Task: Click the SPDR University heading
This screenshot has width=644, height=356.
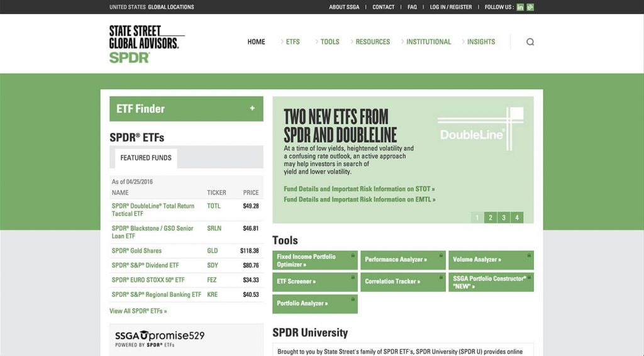Action: tap(310, 333)
